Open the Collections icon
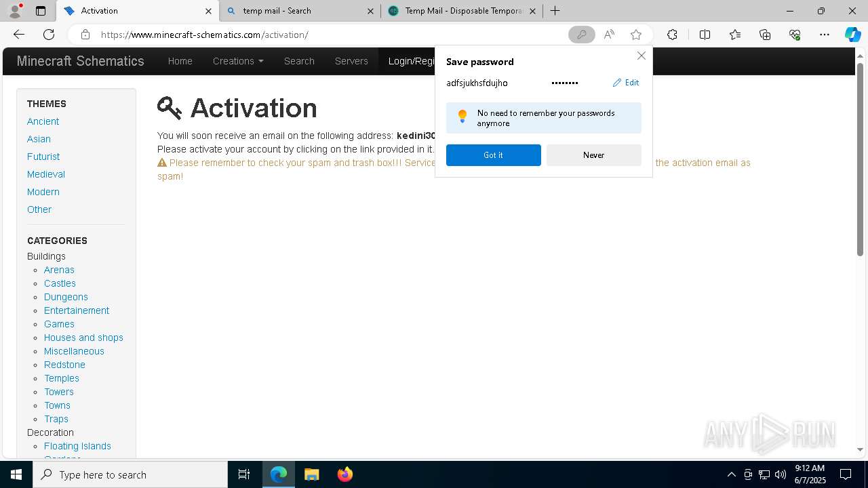The width and height of the screenshot is (868, 488). (x=765, y=35)
